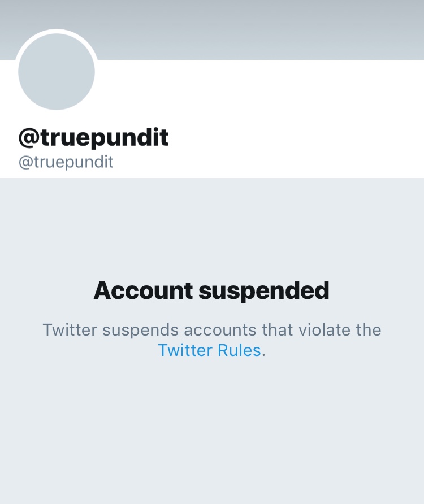
Task: Click the word accounts in the message
Action: [x=220, y=331]
